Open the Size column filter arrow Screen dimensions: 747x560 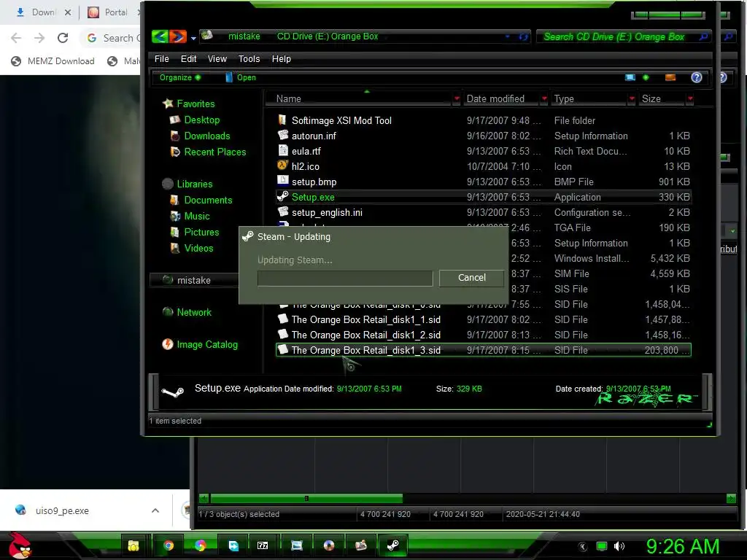[x=690, y=98]
